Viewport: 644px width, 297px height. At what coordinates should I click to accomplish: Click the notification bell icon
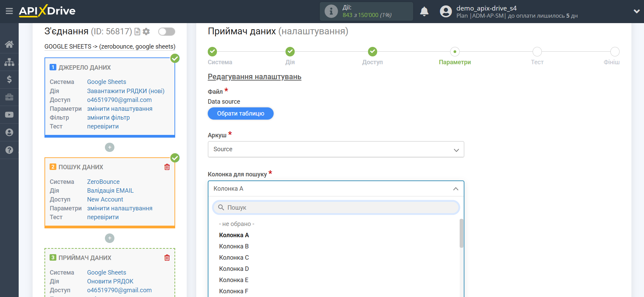pyautogui.click(x=424, y=12)
